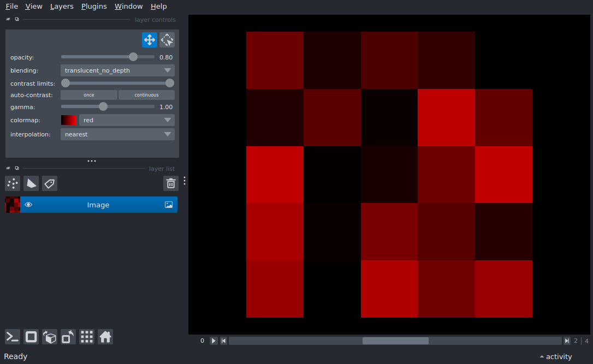Screen dimensions: 593x364
Task: Expand the activity panel
Action: coord(555,356)
